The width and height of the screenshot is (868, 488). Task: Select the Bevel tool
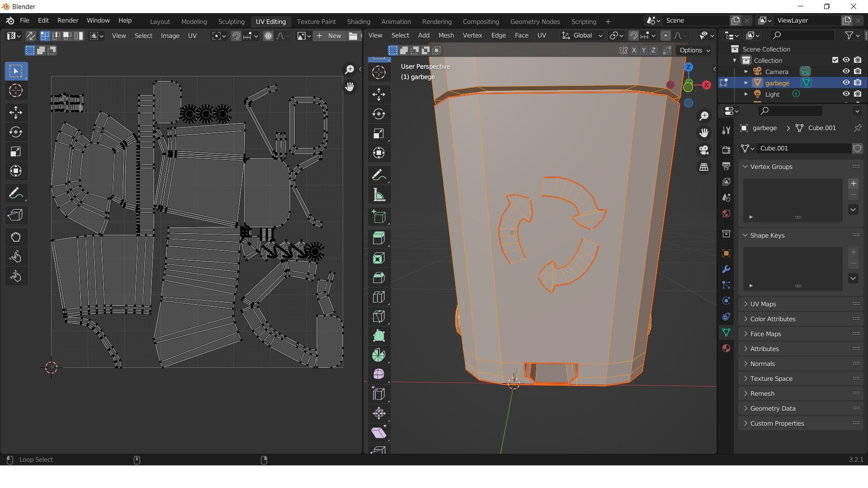tap(379, 277)
